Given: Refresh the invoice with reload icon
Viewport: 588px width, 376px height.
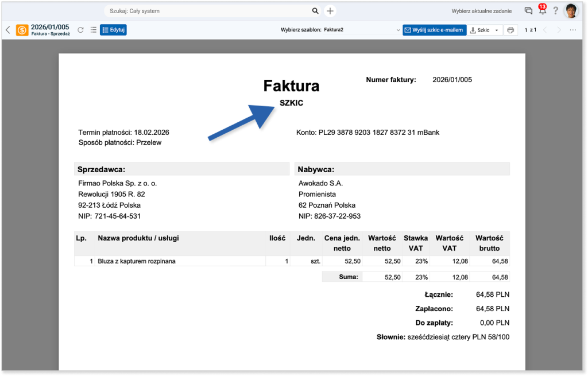Looking at the screenshot, I should click(x=80, y=30).
